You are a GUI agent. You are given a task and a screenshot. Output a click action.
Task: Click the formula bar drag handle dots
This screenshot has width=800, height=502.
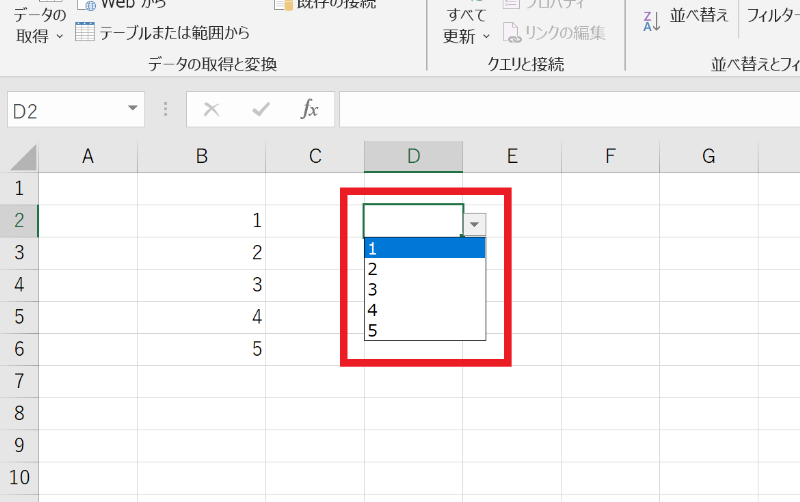(x=165, y=109)
